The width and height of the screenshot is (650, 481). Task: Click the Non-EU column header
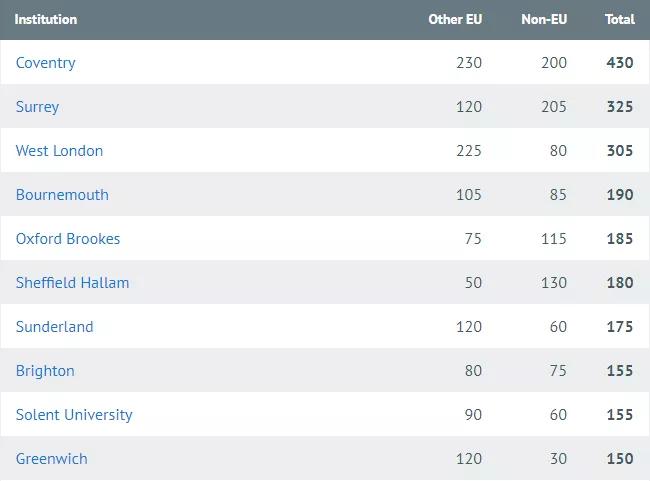(x=544, y=19)
